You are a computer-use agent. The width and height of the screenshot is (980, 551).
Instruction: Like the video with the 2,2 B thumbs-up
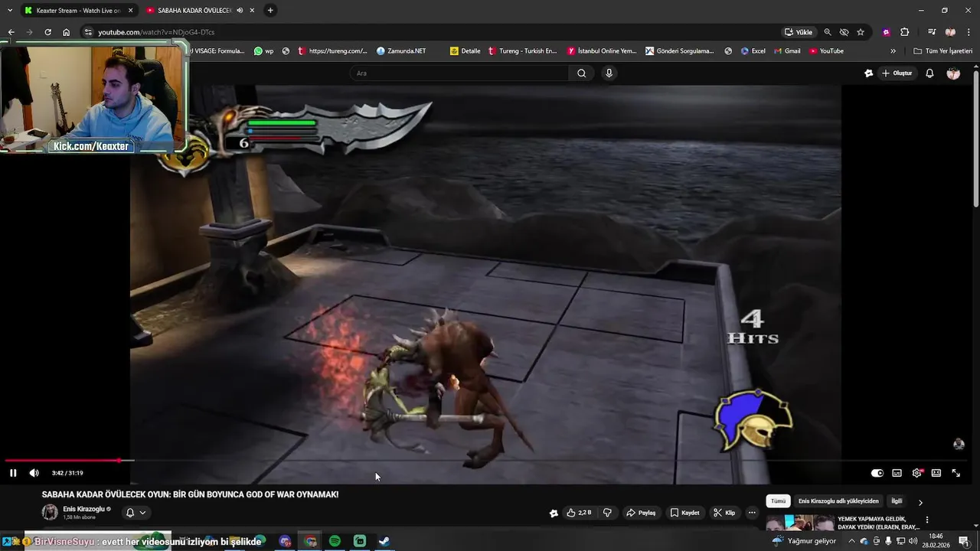coord(579,513)
